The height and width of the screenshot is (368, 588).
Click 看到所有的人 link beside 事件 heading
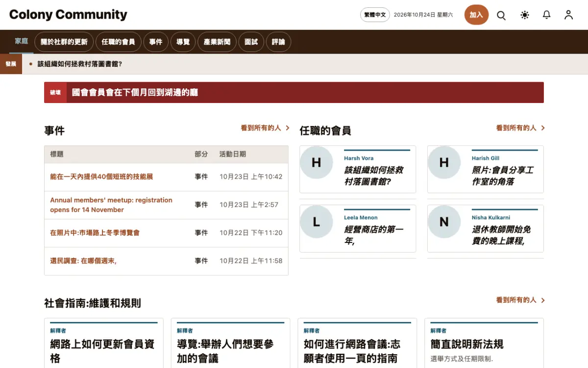(x=265, y=128)
